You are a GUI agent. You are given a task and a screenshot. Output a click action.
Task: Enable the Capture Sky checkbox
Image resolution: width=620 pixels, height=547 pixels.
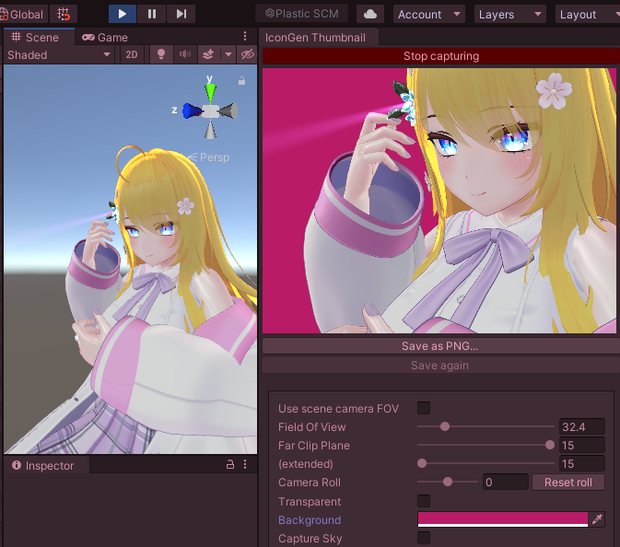[x=423, y=538]
